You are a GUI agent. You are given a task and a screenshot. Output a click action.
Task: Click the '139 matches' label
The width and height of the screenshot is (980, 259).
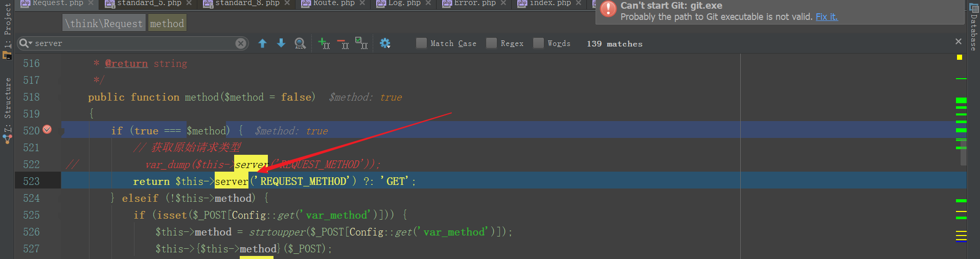coord(614,44)
